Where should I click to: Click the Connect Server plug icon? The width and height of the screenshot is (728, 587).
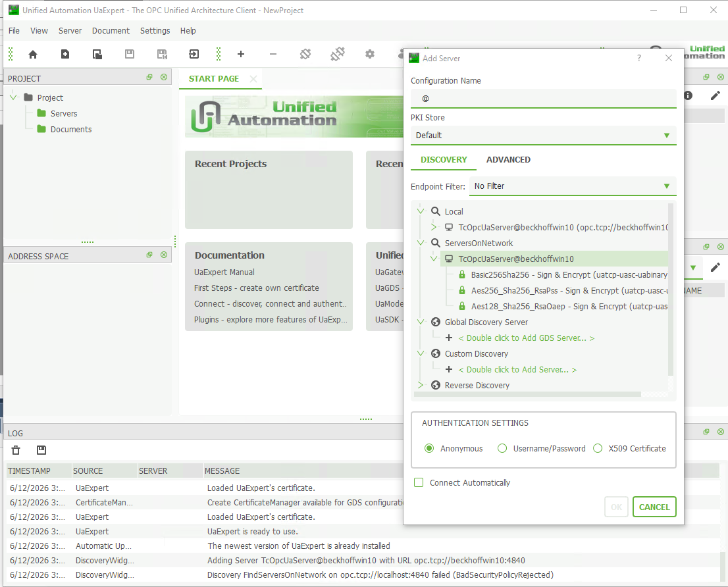pyautogui.click(x=305, y=55)
